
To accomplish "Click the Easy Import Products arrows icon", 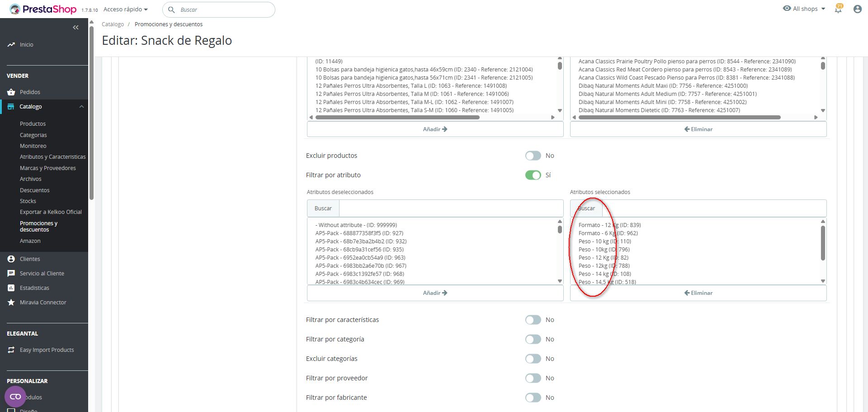I will tap(11, 350).
